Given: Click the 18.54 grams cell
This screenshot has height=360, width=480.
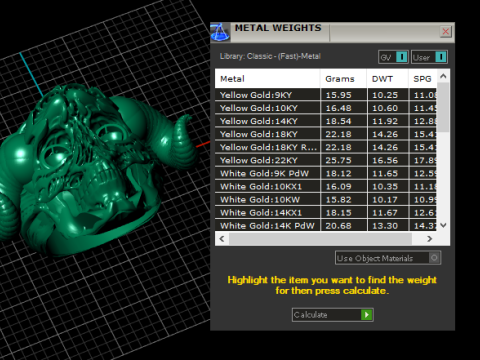Looking at the screenshot, I should pos(344,121).
